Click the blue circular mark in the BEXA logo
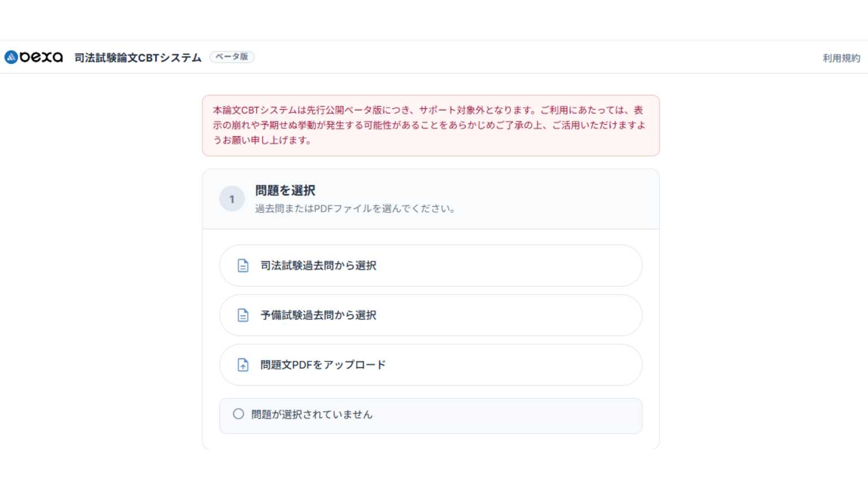The height and width of the screenshot is (488, 868). pos(10,56)
